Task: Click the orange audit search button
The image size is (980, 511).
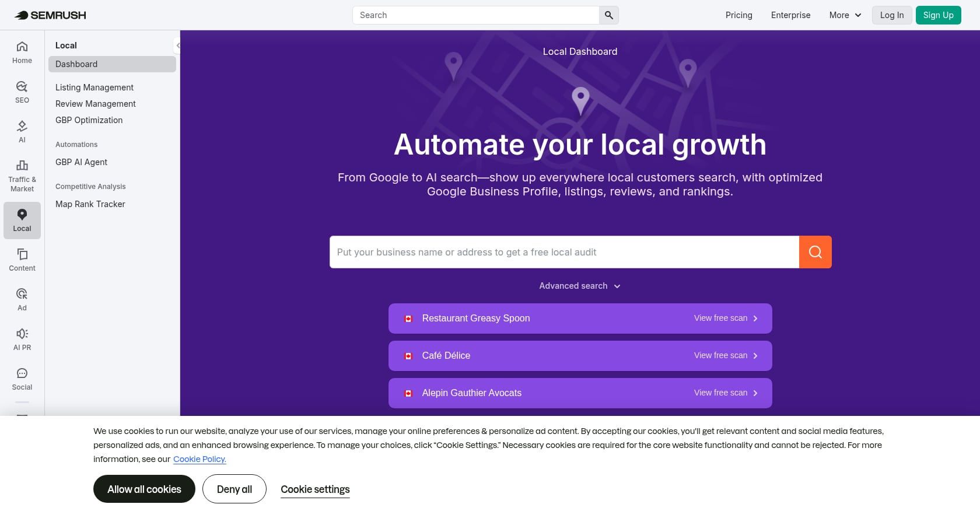Action: point(815,252)
